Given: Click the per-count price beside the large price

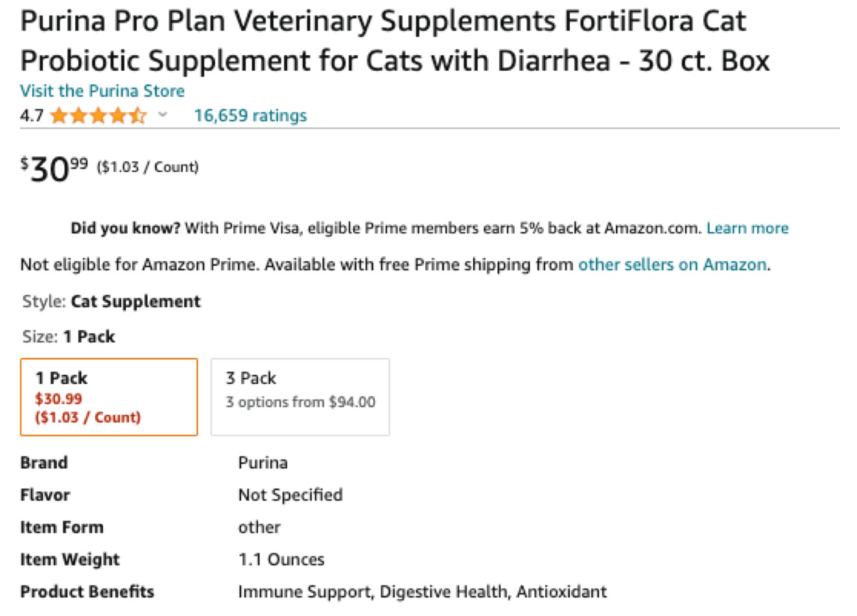Looking at the screenshot, I should click(148, 167).
